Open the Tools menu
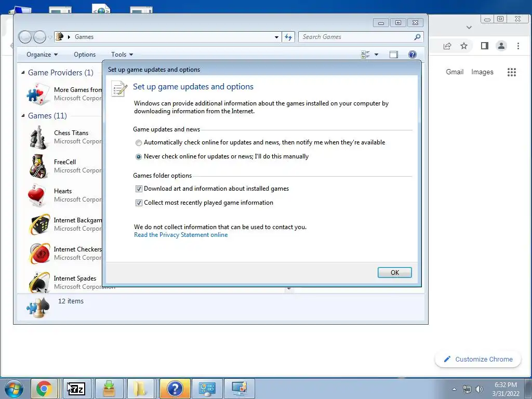Screen dimensions: 532x399 tap(122, 55)
